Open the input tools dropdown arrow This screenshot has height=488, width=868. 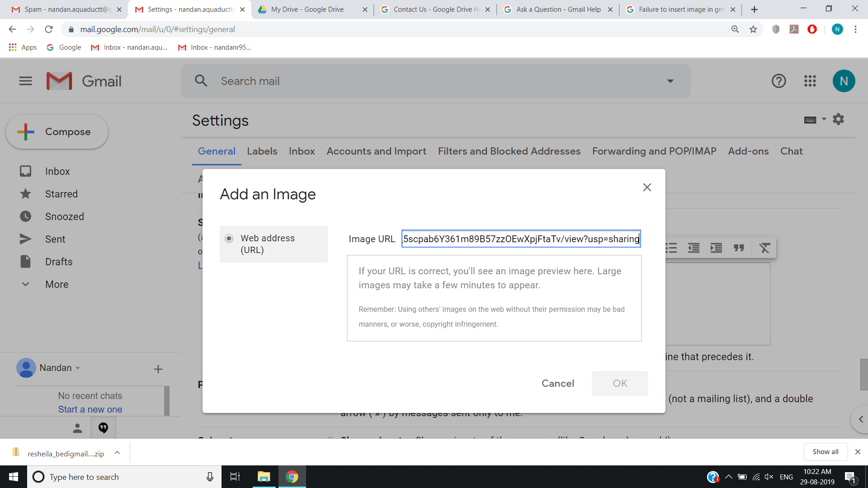(824, 119)
